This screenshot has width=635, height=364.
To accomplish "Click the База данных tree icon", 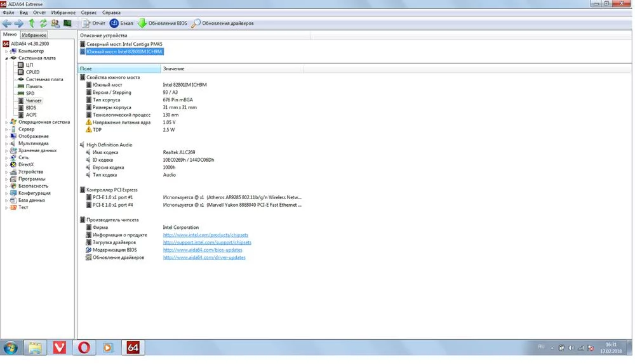I will (13, 200).
